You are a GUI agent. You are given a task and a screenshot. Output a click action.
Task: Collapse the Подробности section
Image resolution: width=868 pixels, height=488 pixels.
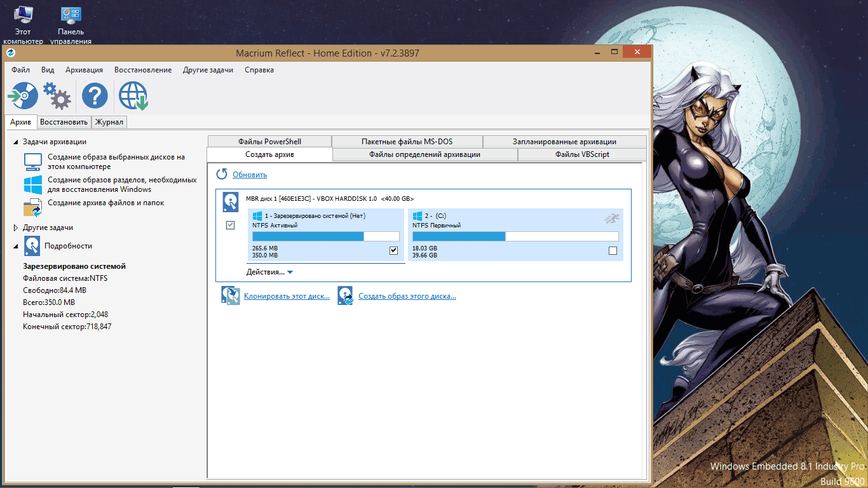[16, 246]
